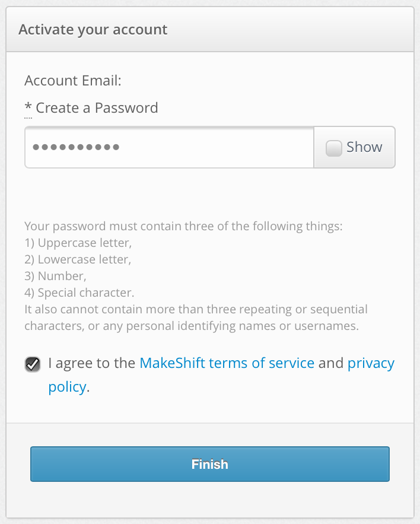Click the Show button area
Image resolution: width=420 pixels, height=524 pixels.
354,147
